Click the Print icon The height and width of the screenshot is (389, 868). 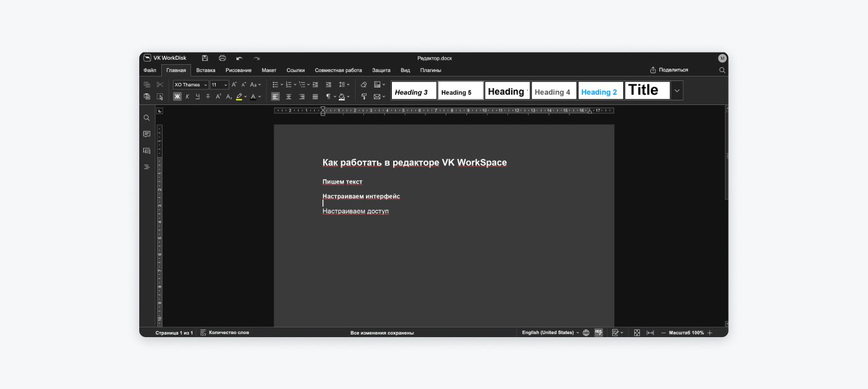(222, 58)
